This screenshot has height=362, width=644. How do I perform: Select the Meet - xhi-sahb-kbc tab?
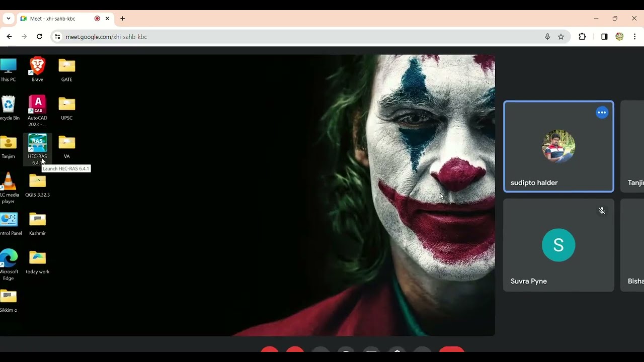coord(65,19)
